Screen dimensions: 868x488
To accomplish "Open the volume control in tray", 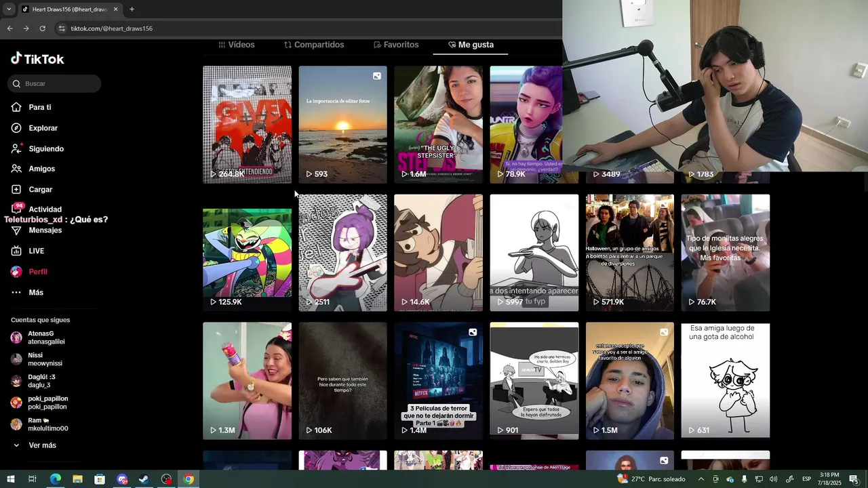I will click(773, 479).
